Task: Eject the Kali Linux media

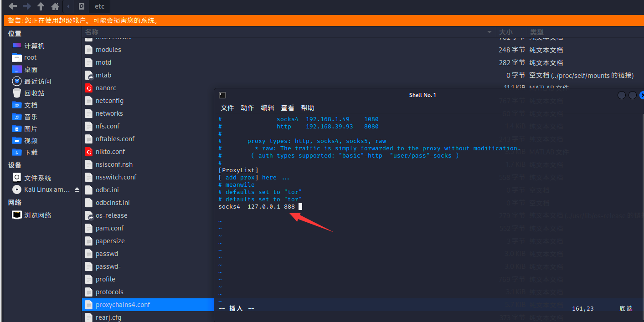Action: coord(77,189)
